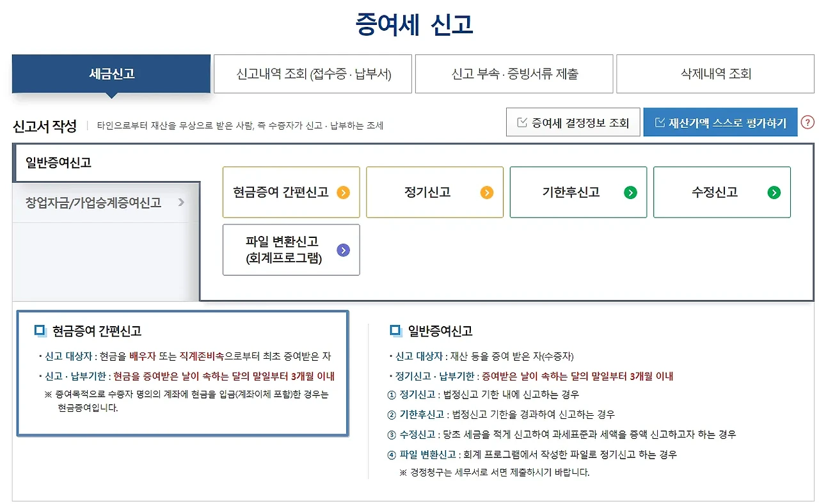Screen dimensions: 819x504
Task: Open 신고내역 조회 (접수증·납부서) tab
Action: [314, 74]
